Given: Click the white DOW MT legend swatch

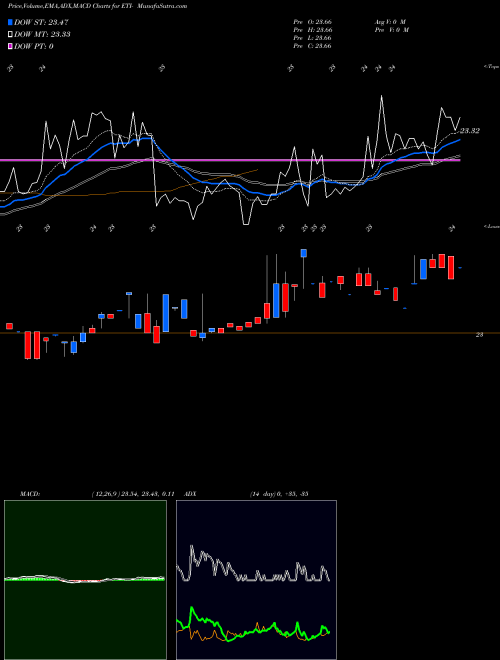Looking at the screenshot, I should click(x=10, y=35).
